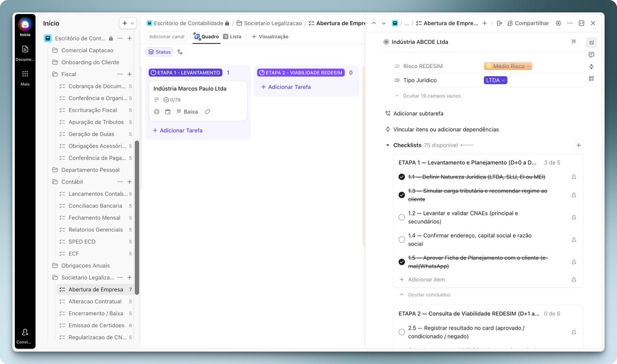This screenshot has height=364, width=617.
Task: Open Alteracao Contratual list in sidebar
Action: [95, 301]
